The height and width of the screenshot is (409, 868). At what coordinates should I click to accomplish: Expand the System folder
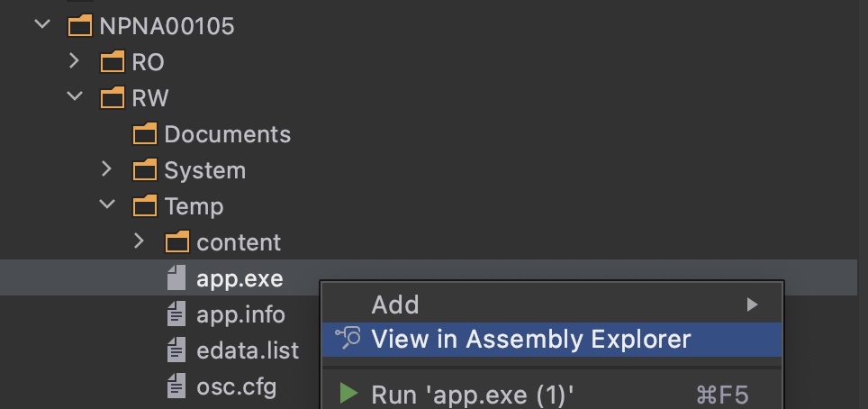[107, 168]
